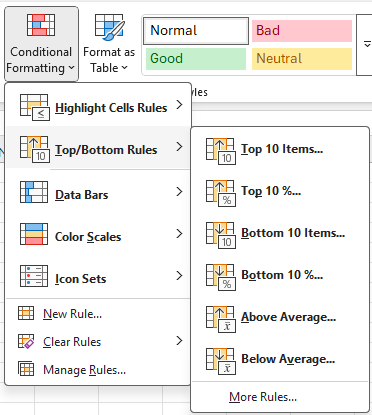Click the Bottom 10 Items icon
Viewport: 372px width, 415px height.
click(x=221, y=235)
